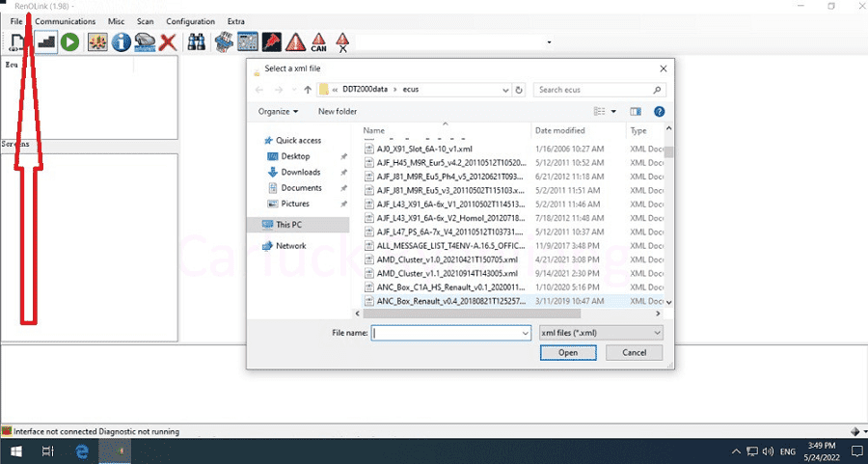Screen dimensions: 868x464
Task: Click the green play button icon
Action: pyautogui.click(x=69, y=42)
